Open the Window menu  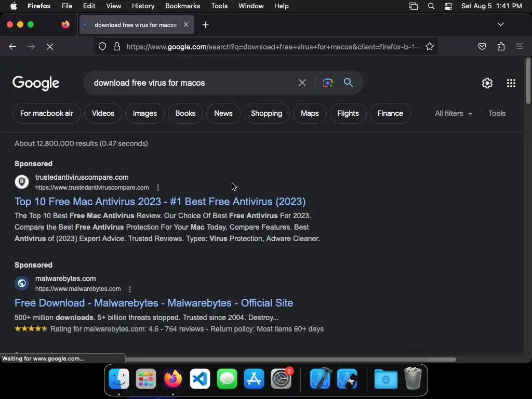(x=251, y=6)
